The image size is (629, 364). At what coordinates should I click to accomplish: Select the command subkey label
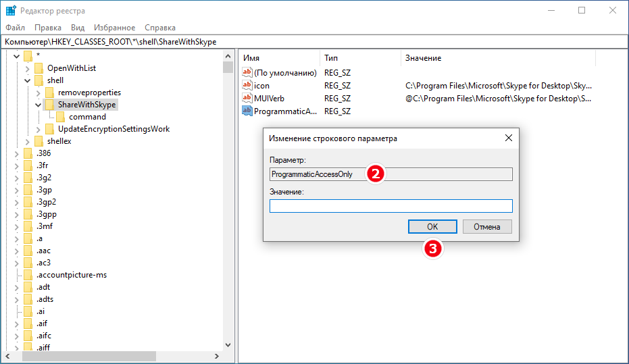click(x=87, y=117)
